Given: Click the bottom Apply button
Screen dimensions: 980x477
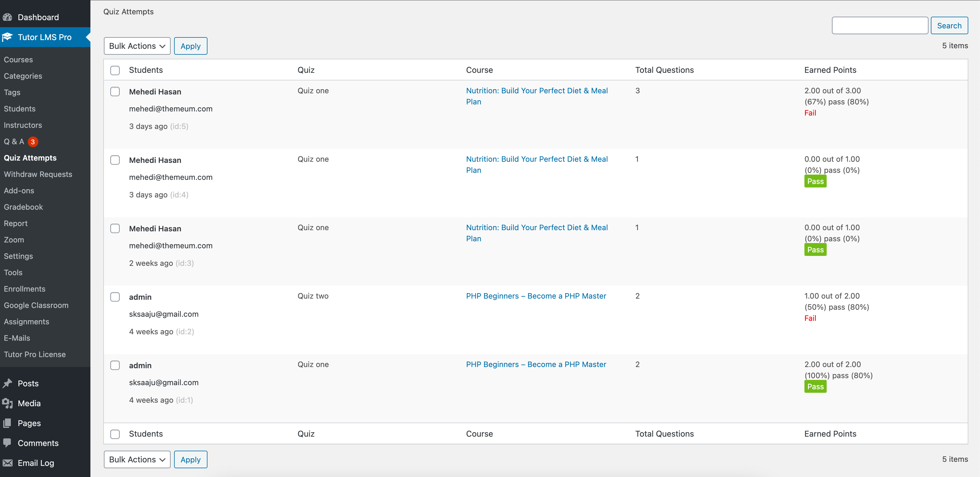Looking at the screenshot, I should (190, 459).
